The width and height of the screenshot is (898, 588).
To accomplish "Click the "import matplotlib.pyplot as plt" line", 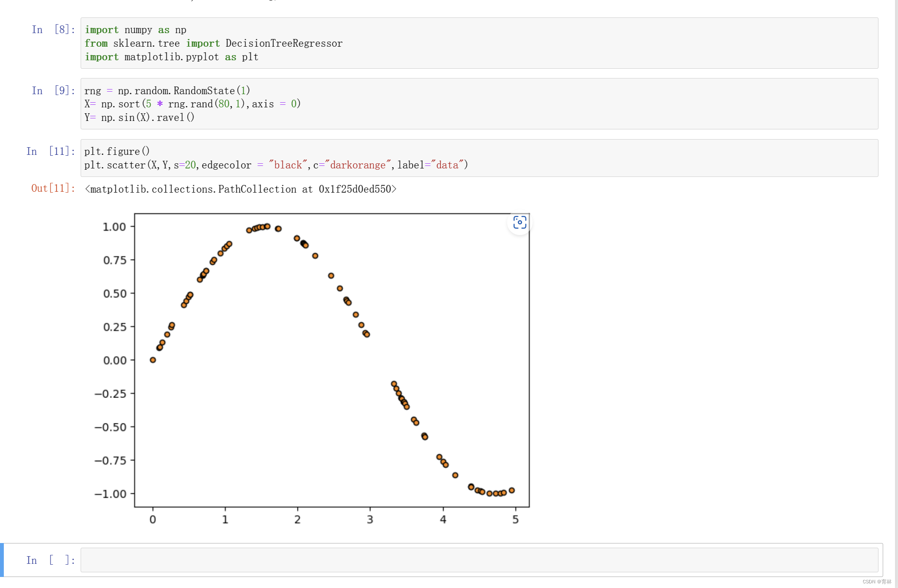I will click(171, 57).
